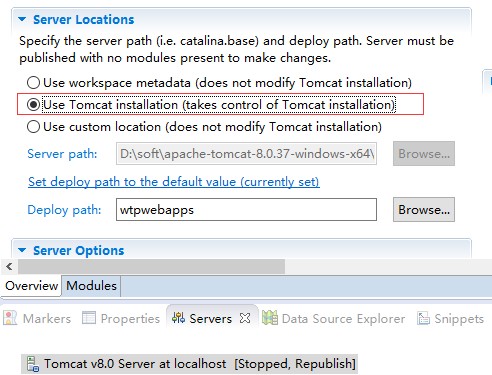Open the Snippets view tab
492x375 pixels.
tap(450, 319)
